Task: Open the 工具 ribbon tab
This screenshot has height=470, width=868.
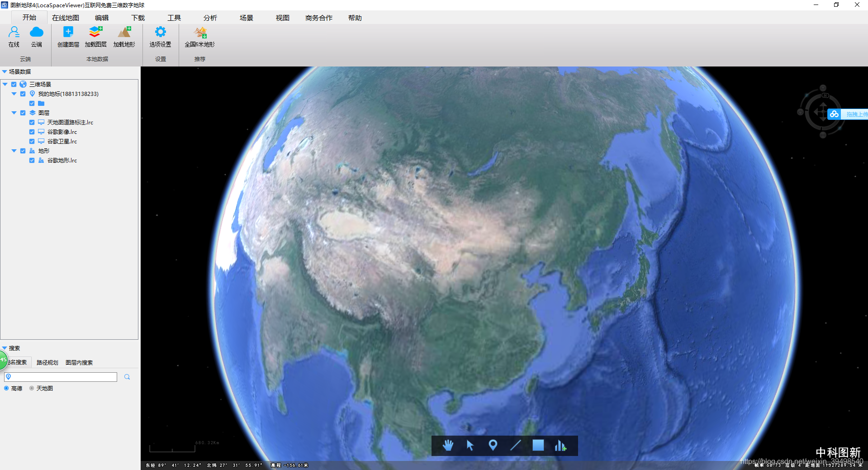Action: coord(174,18)
